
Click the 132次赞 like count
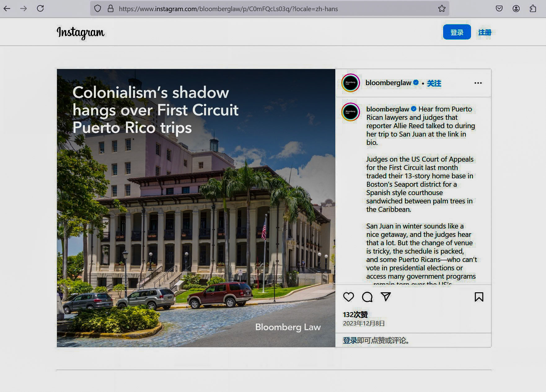355,315
